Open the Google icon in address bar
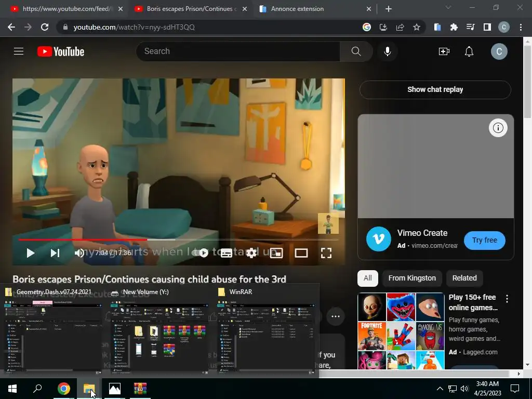Screen dimensions: 532x399 [366, 27]
